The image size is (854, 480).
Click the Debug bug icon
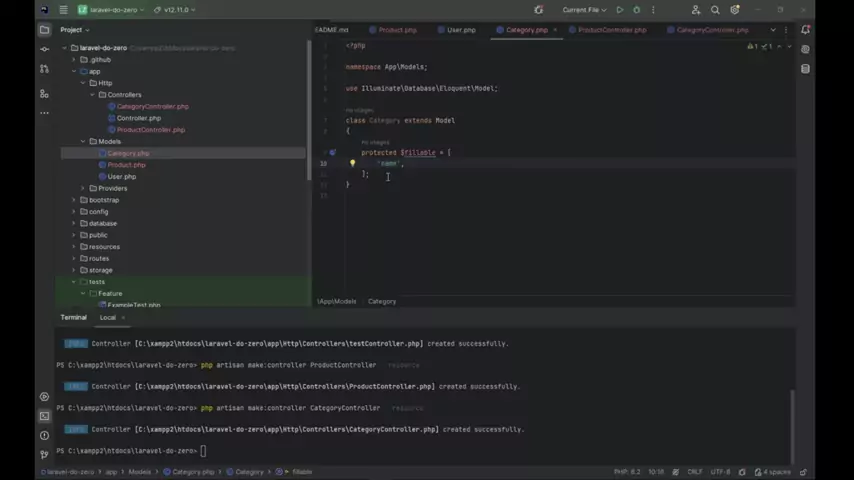[637, 10]
